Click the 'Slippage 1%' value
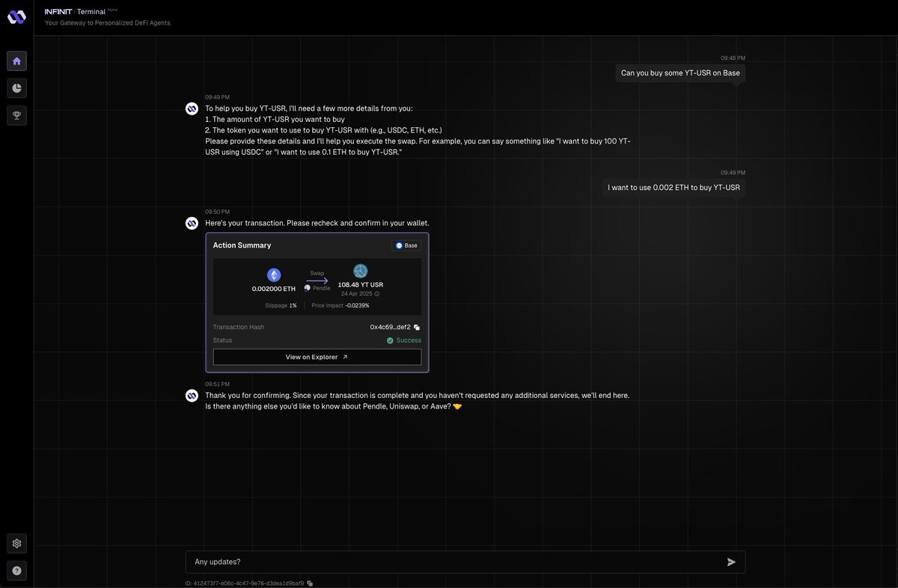This screenshot has height=588, width=898. pos(281,305)
